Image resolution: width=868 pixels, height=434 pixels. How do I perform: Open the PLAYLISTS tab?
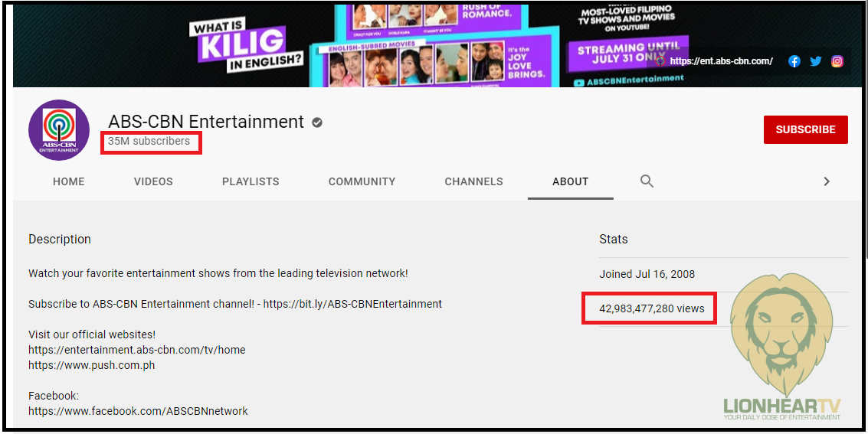coord(251,181)
